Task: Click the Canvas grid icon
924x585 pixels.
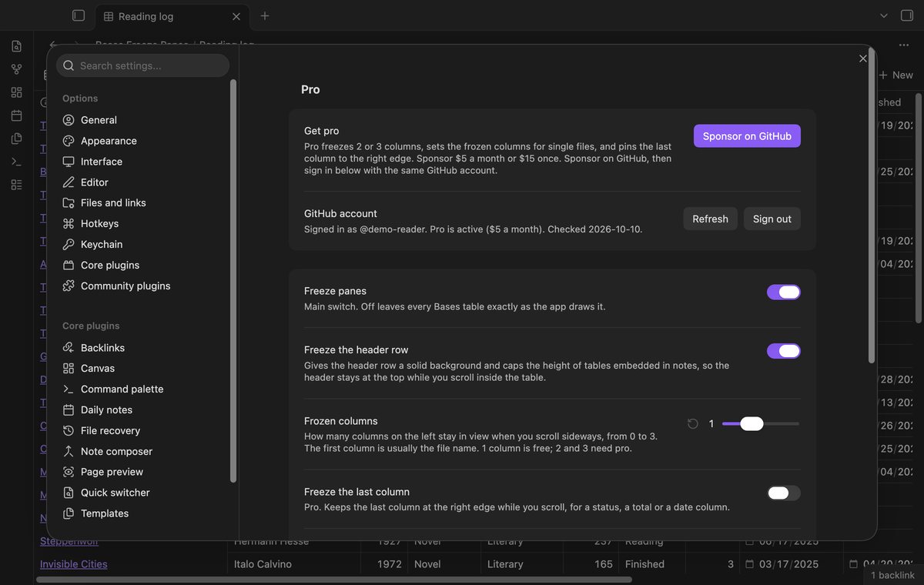Action: coord(69,369)
